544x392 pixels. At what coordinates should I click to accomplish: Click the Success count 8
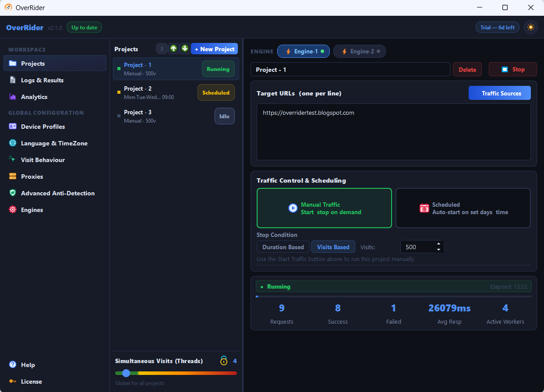click(x=338, y=308)
